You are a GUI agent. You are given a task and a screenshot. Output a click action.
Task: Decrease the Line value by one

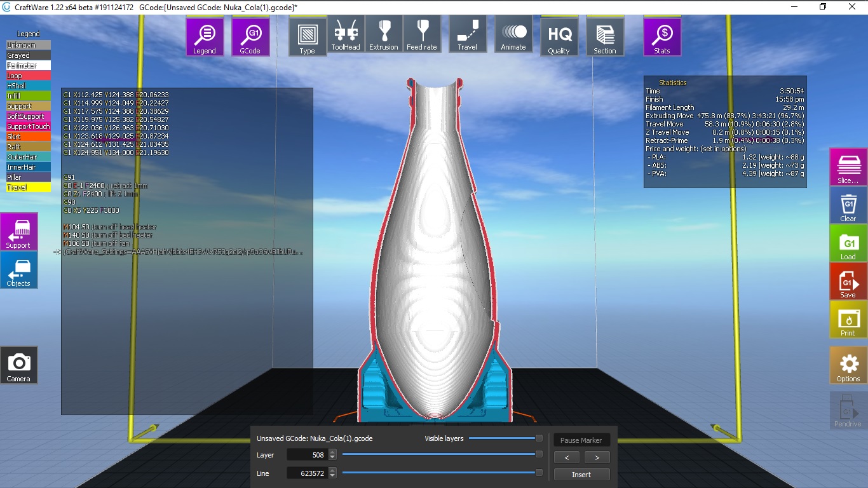click(332, 476)
